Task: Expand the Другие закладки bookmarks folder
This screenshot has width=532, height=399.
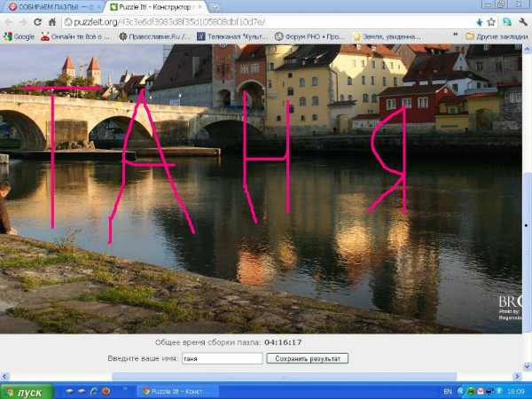Action: pyautogui.click(x=495, y=36)
